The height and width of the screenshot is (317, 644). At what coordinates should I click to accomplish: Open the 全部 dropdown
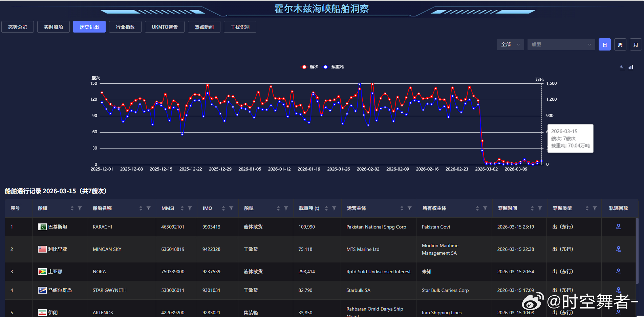pyautogui.click(x=510, y=44)
